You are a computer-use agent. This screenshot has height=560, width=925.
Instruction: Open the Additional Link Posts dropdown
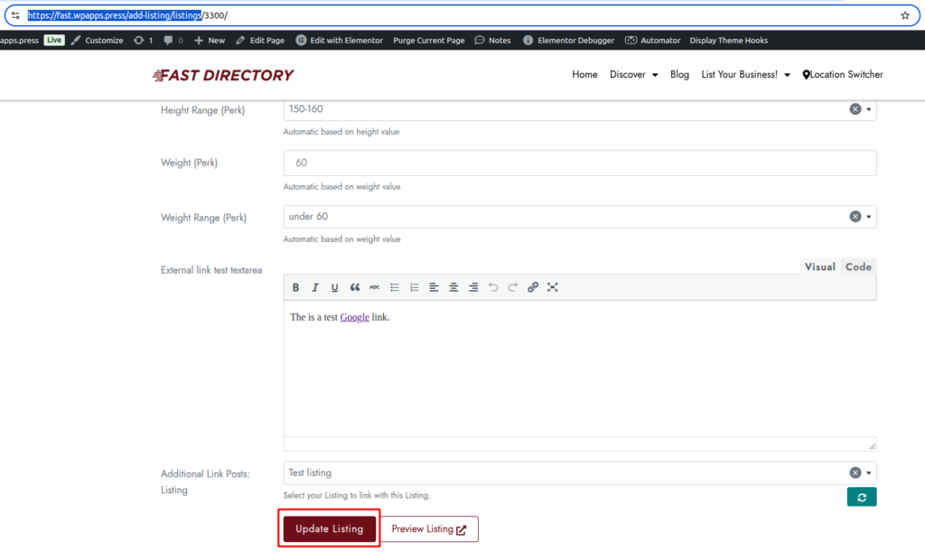[x=869, y=472]
